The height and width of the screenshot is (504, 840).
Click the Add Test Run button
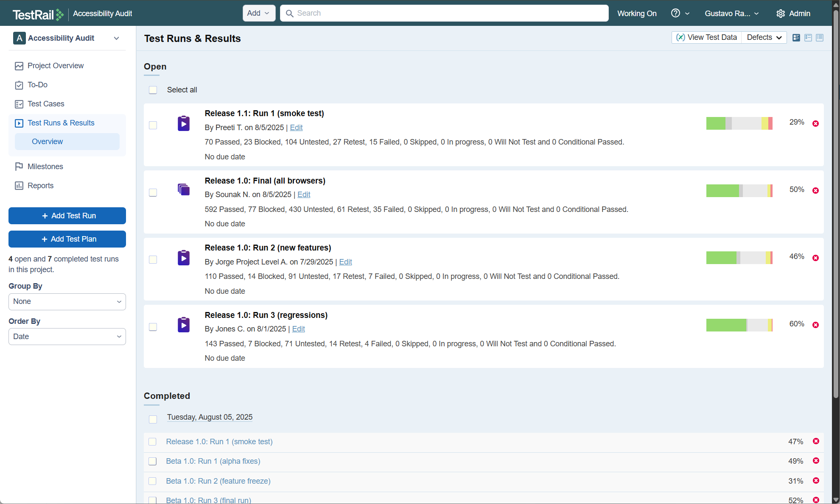tap(67, 216)
